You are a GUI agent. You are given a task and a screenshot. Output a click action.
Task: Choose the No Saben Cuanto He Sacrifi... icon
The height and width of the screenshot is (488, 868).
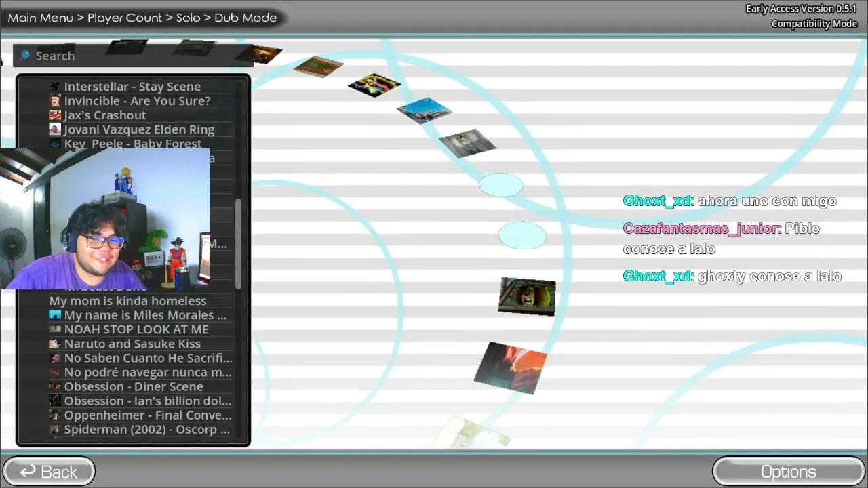tap(55, 358)
